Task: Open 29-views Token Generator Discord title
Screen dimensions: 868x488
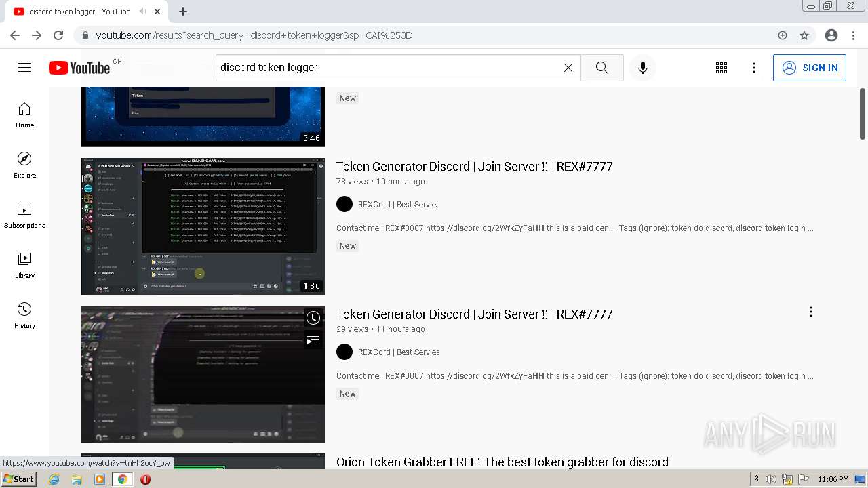Action: coord(475,314)
